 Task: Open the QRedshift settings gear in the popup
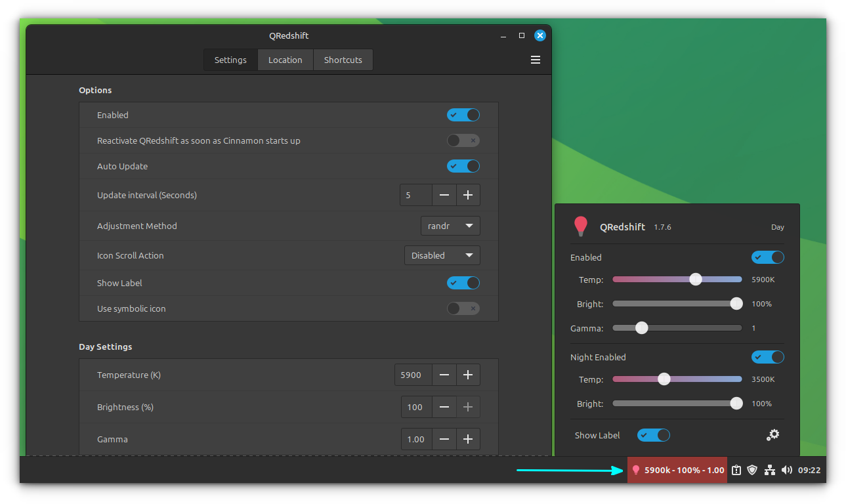coord(773,434)
